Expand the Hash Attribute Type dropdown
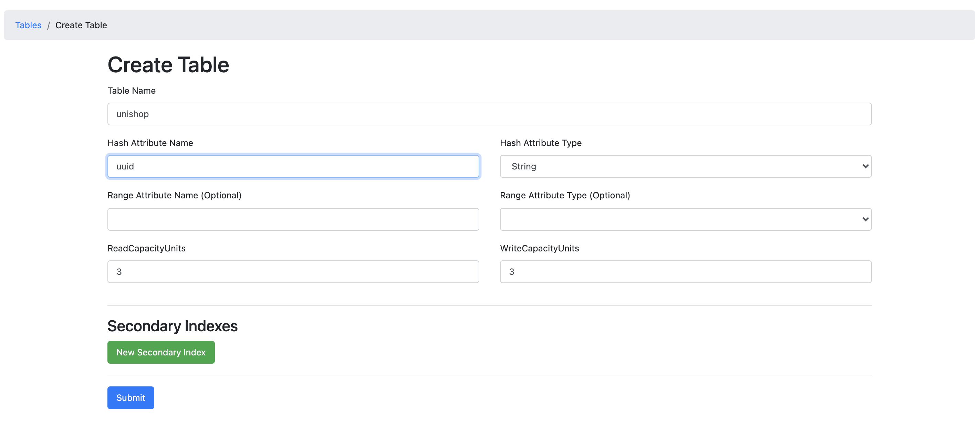Screen dimensions: 980x436 click(686, 166)
